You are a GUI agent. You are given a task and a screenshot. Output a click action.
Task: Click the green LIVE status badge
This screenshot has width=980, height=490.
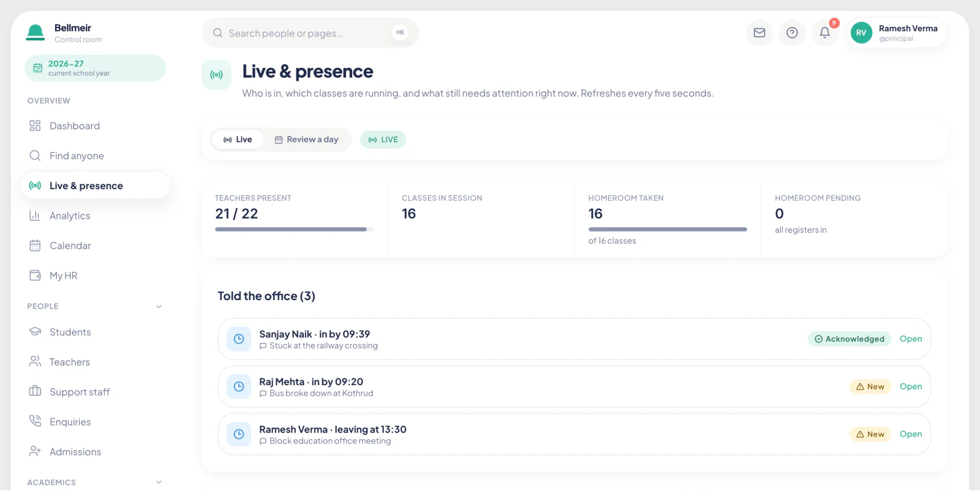point(383,140)
